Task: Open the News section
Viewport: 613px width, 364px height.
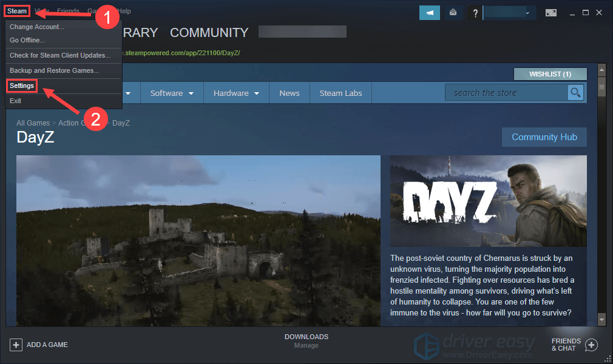Action: [290, 93]
